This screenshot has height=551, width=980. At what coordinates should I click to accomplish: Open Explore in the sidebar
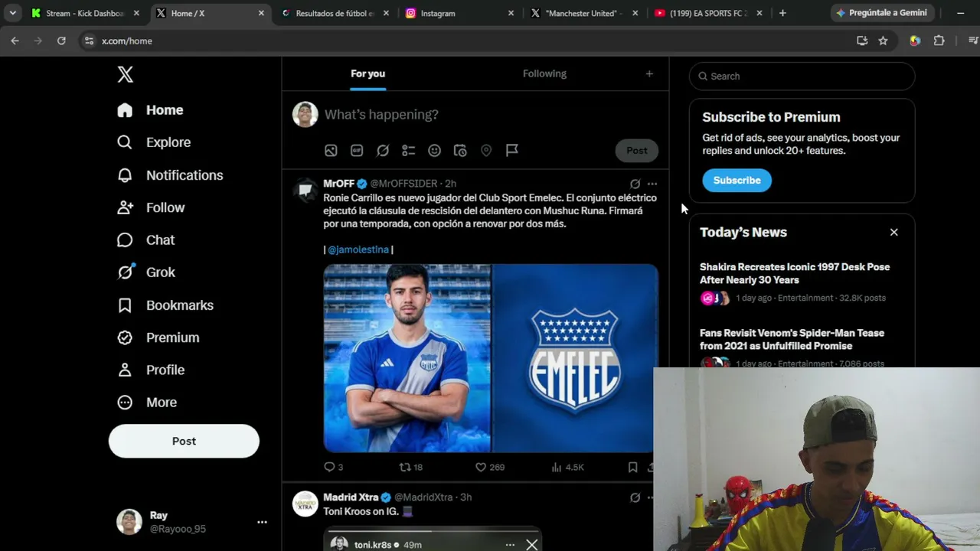[x=154, y=142]
